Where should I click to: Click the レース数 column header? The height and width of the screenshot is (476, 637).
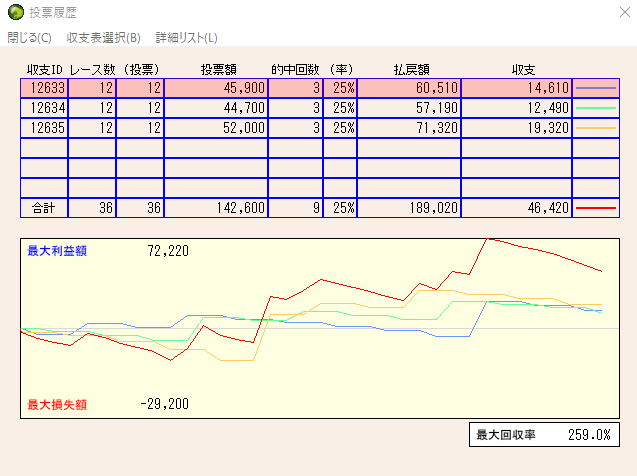point(93,70)
